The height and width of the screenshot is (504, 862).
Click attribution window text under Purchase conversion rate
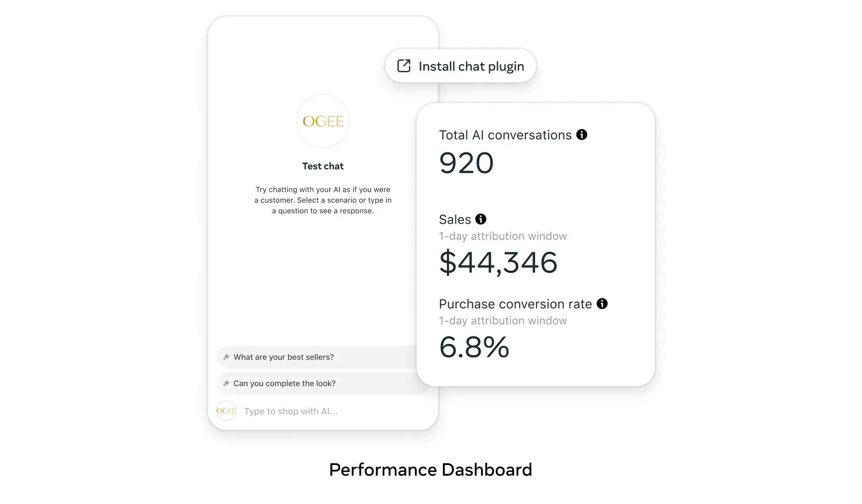(503, 321)
